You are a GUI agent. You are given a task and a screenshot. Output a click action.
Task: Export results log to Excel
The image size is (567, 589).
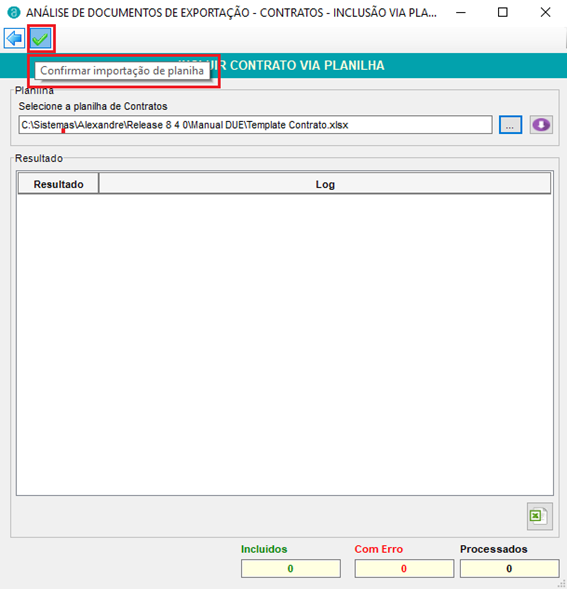[540, 516]
